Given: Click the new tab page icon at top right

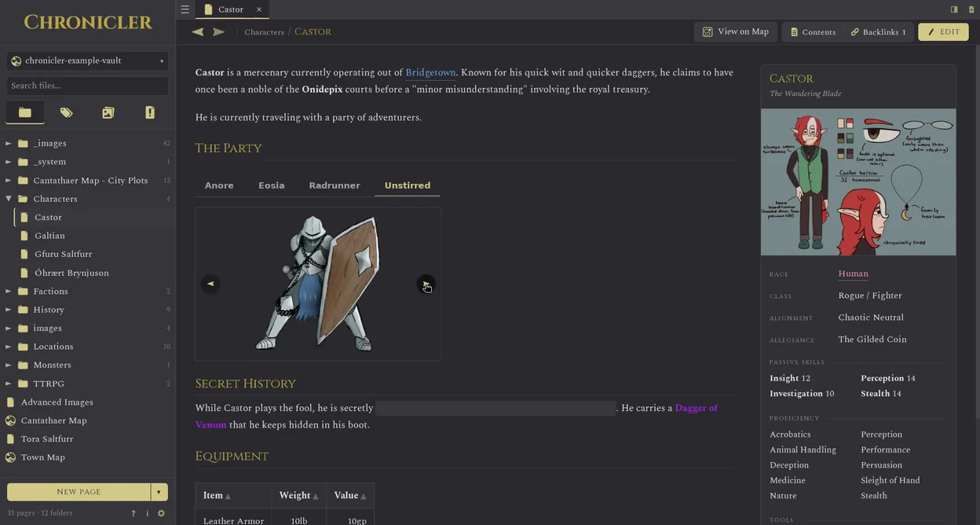Looking at the screenshot, I should (x=971, y=9).
